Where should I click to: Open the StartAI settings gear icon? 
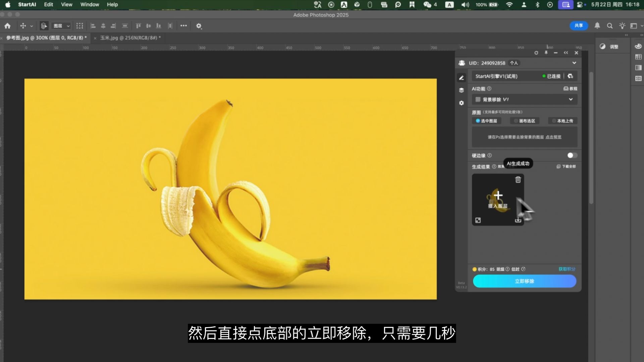click(462, 103)
